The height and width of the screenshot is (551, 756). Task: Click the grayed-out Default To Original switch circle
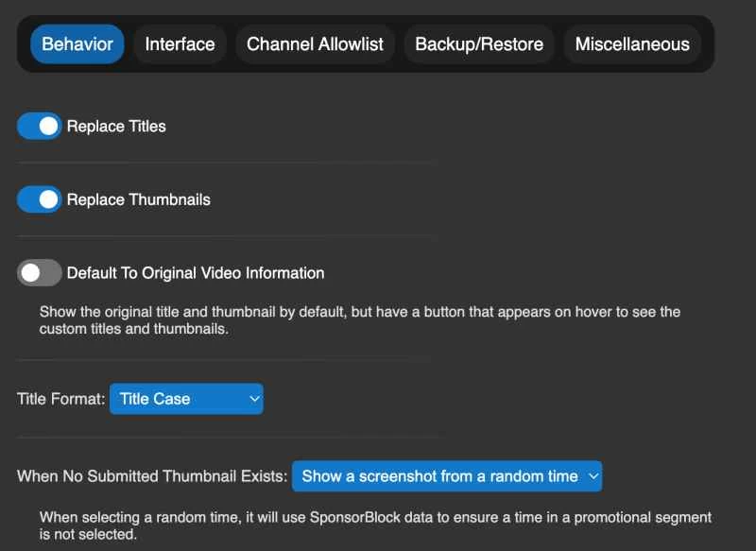tap(31, 272)
